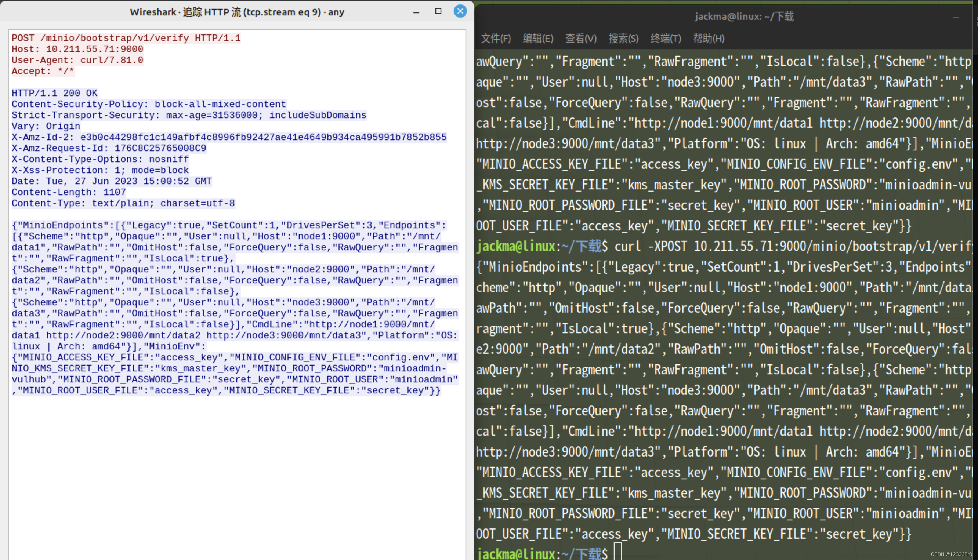Click the HTTP/1.1 200 OK response line
Screen dimensions: 978x560
point(55,93)
